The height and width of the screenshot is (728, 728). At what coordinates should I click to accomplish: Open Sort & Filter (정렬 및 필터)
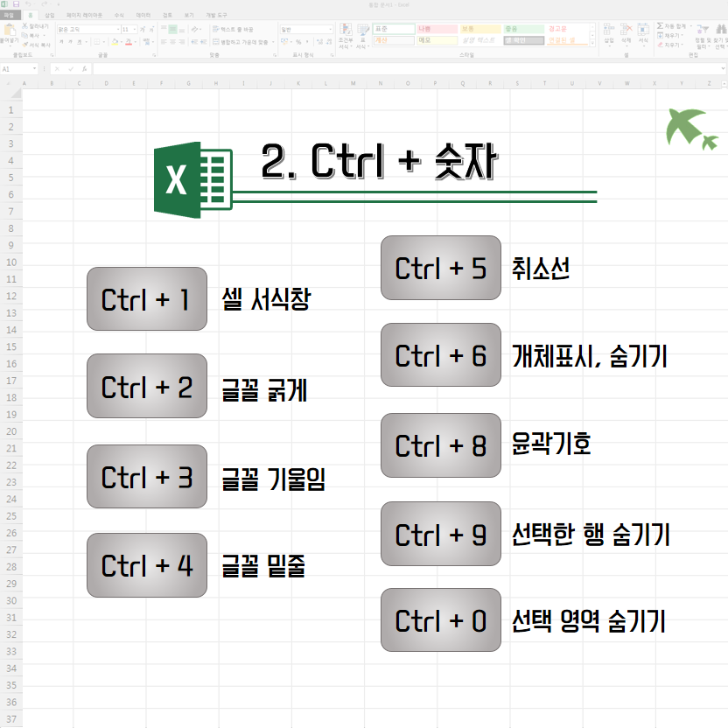coord(702,34)
